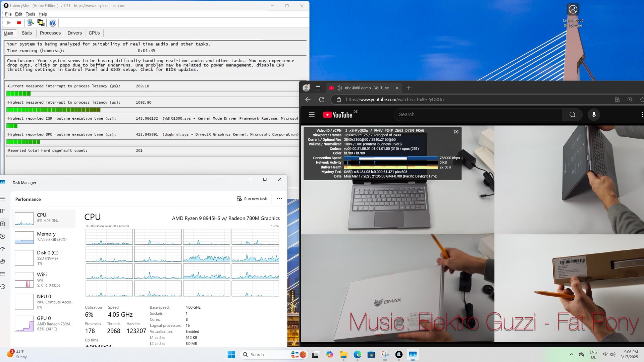Viewport: 644px width, 362px height.
Task: Expand system tray hidden icons chevron
Action: (571, 355)
